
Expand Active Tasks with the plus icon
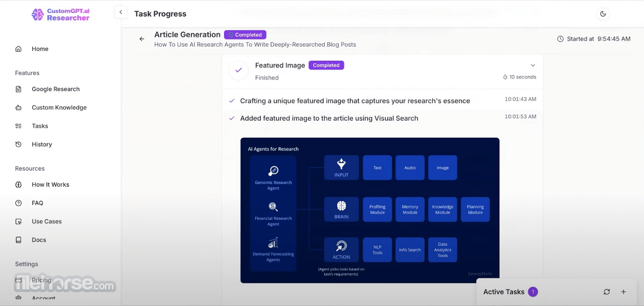pyautogui.click(x=624, y=292)
